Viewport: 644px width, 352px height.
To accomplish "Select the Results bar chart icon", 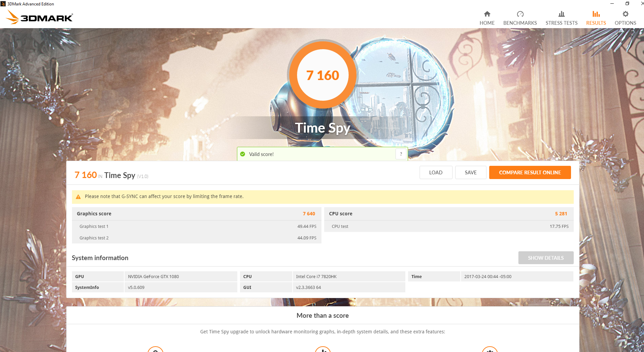I will 596,14.
